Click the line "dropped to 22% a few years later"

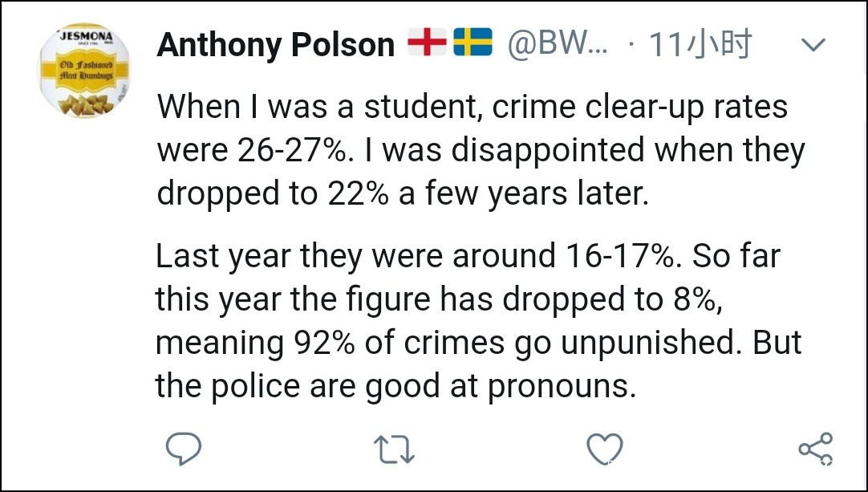point(403,194)
